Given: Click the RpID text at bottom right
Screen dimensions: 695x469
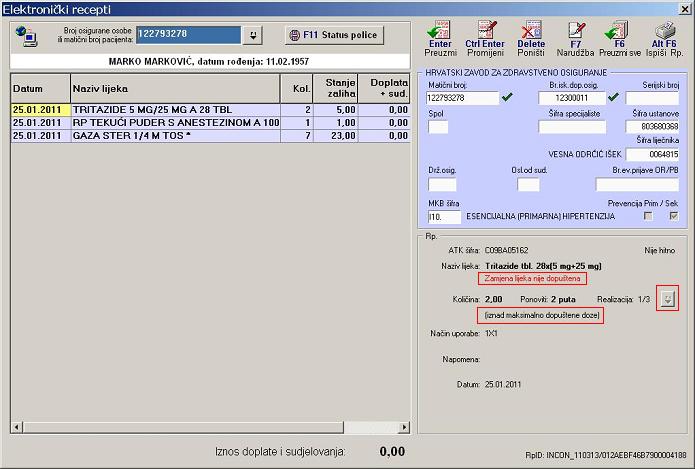Looking at the screenshot, I should pos(605,455).
